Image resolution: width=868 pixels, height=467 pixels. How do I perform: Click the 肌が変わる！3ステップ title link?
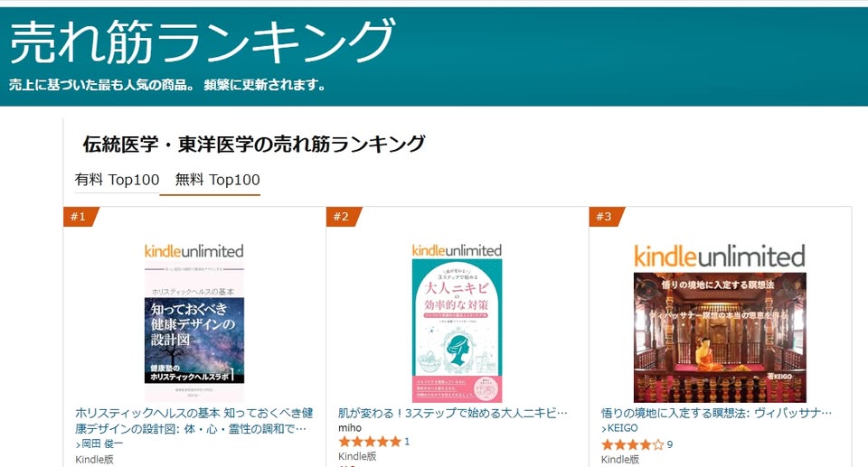click(453, 413)
